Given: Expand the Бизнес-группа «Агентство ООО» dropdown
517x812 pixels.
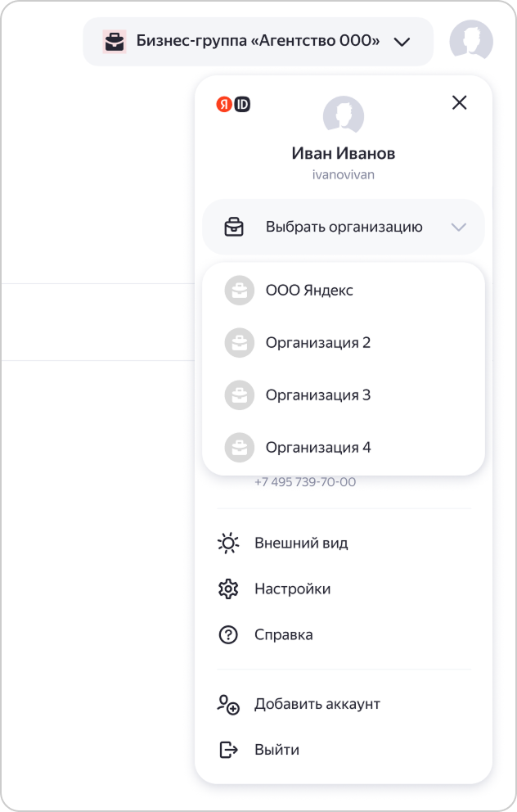Looking at the screenshot, I should point(402,42).
